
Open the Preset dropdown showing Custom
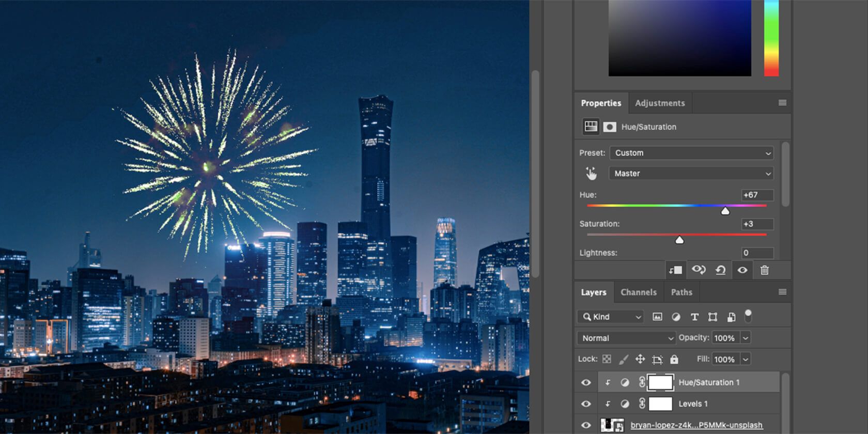(x=691, y=153)
